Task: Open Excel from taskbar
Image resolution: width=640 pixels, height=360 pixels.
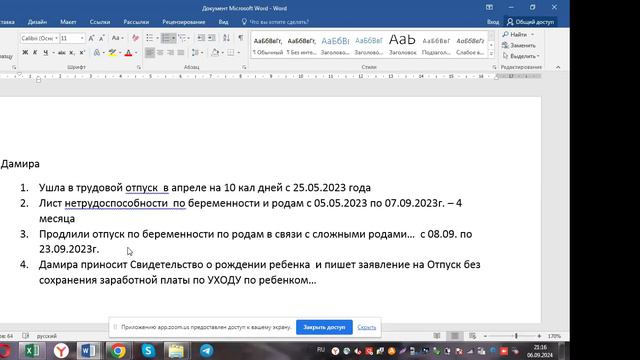Action: [x=32, y=351]
